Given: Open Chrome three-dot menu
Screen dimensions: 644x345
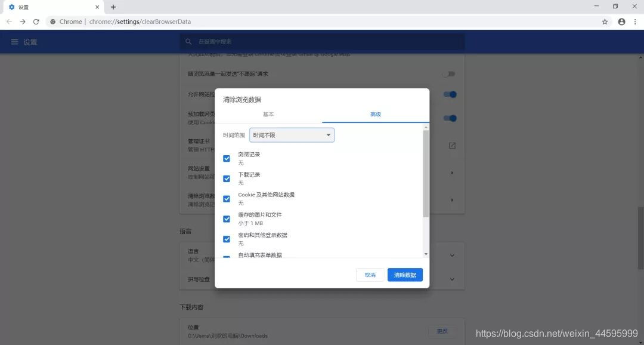Looking at the screenshot, I should click(x=635, y=22).
